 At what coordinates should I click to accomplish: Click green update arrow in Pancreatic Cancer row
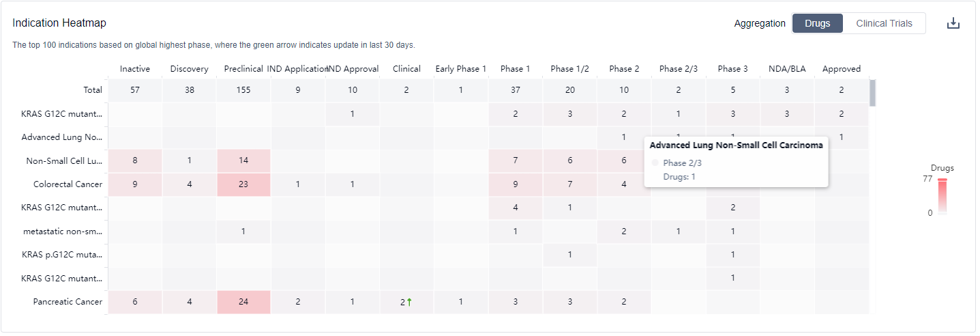click(x=409, y=302)
